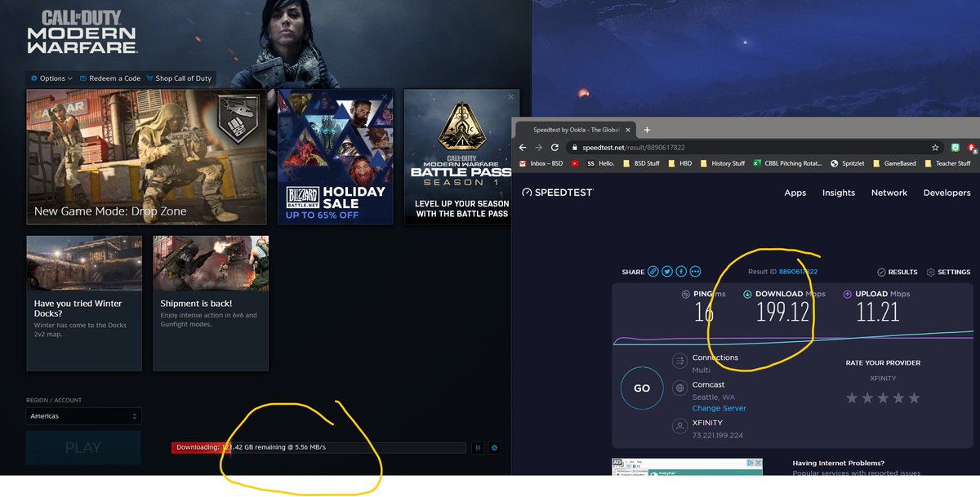Viewport: 980px width, 497px height.
Task: Open Shop Call of Duty link
Action: click(x=179, y=78)
